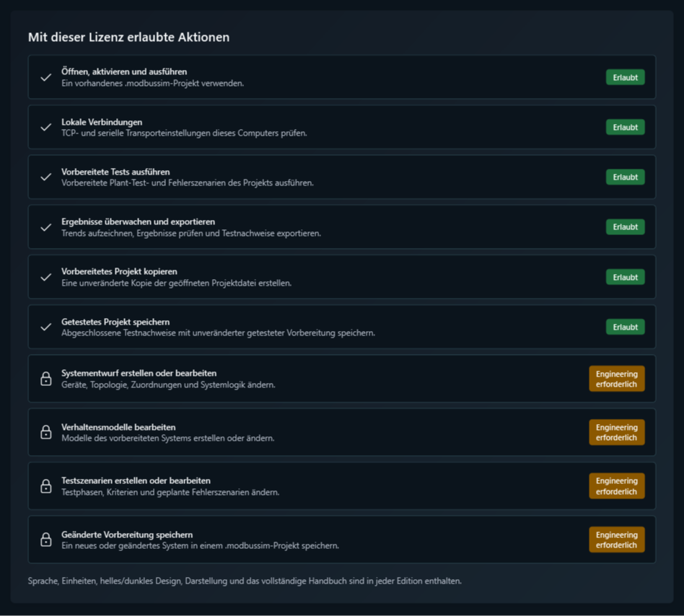Click the description Ein vorhandenes .modbussim-Projekt verwenden
684x616 pixels.
pos(153,83)
